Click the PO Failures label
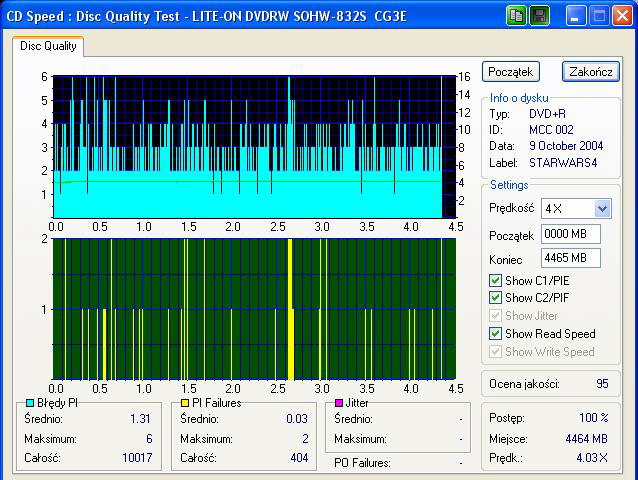Viewport: 638px width, 480px height. tap(362, 463)
